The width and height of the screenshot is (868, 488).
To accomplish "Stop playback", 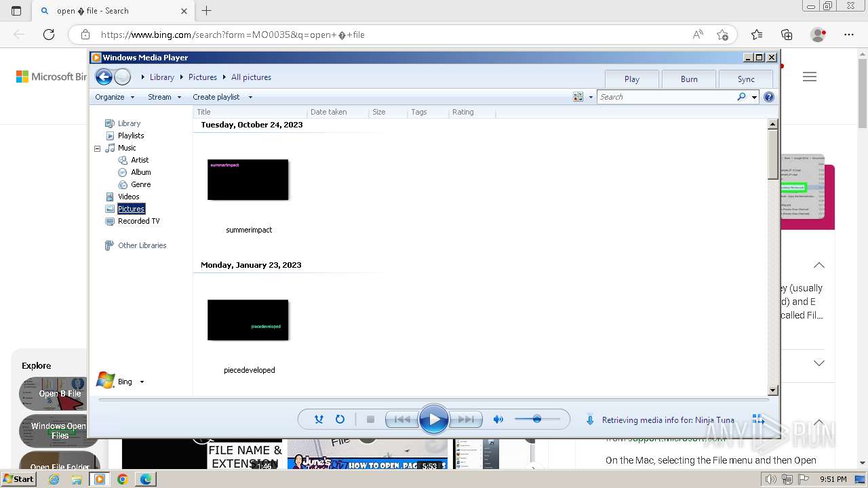I will pos(370,420).
